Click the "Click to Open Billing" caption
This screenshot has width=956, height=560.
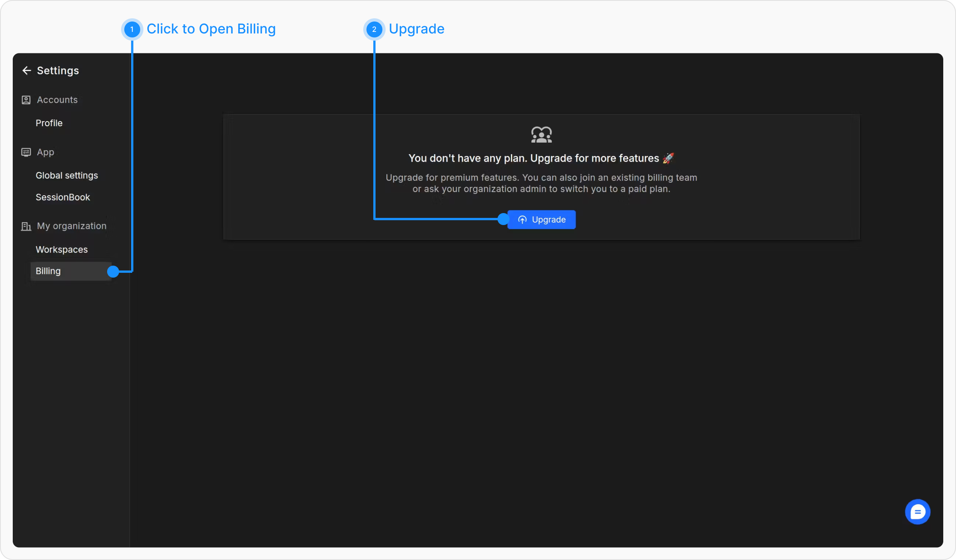point(211,29)
